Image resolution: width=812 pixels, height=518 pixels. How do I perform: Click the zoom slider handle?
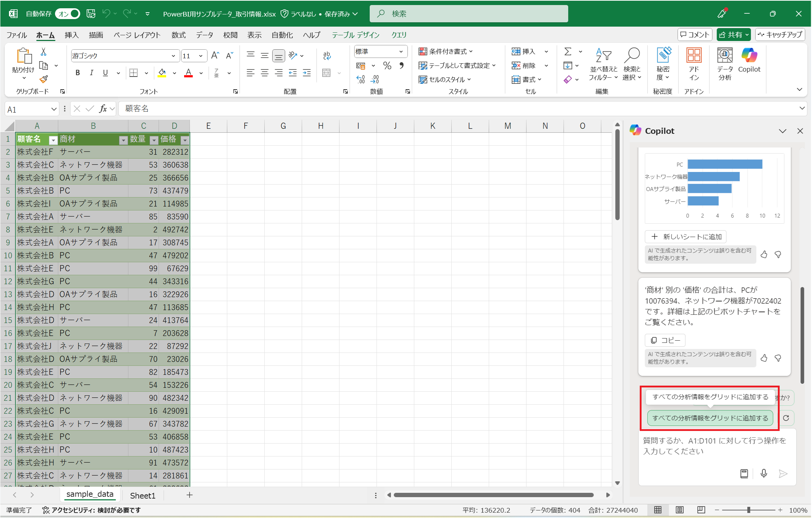click(x=749, y=510)
